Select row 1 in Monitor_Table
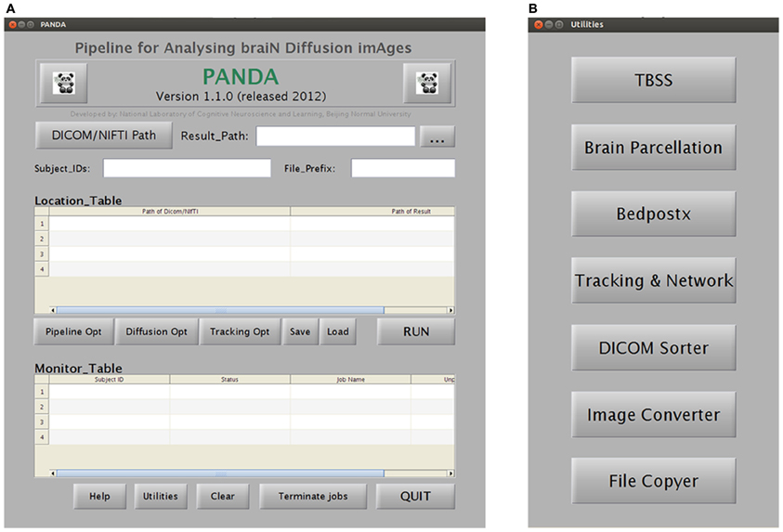This screenshot has height=532, width=783. coord(244,392)
